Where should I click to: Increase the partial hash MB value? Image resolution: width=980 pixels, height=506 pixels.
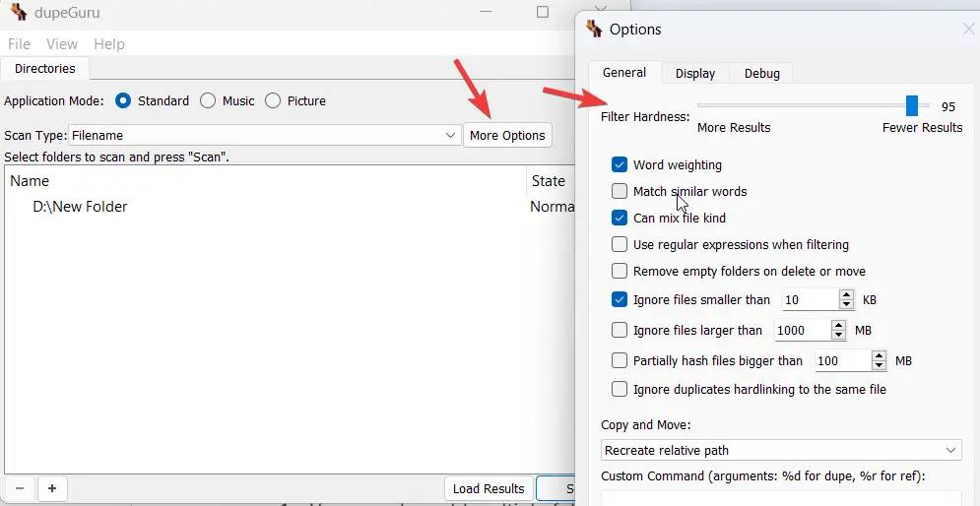(880, 355)
